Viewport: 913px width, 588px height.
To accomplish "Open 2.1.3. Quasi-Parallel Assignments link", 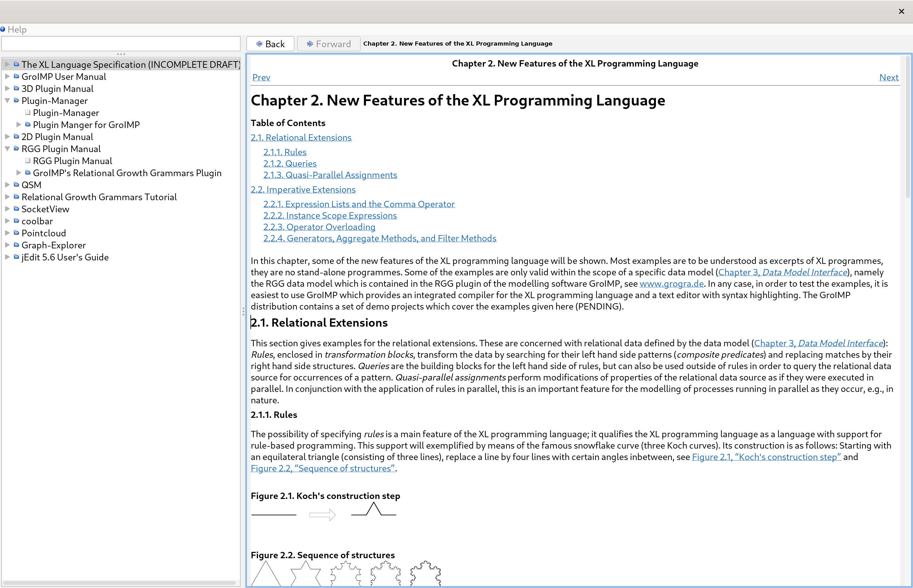I will (x=330, y=175).
